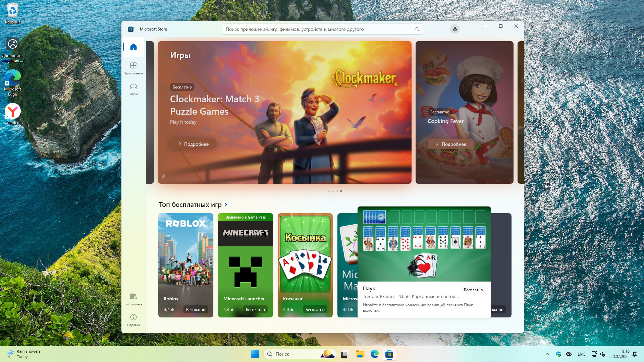The image size is (644, 362).
Task: Open the Minecraft Launcher tile
Action: pos(245,261)
